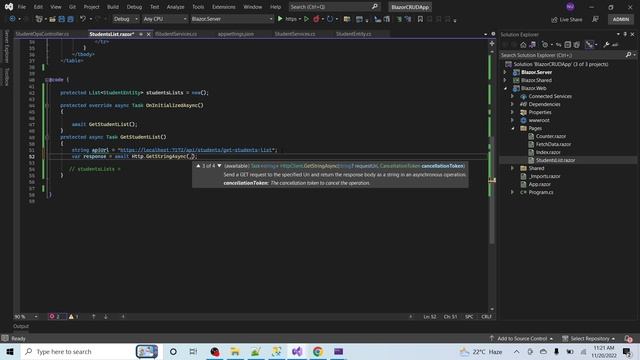The height and width of the screenshot is (360, 640).
Task: Click the ADMIN button at top right
Action: [x=620, y=19]
